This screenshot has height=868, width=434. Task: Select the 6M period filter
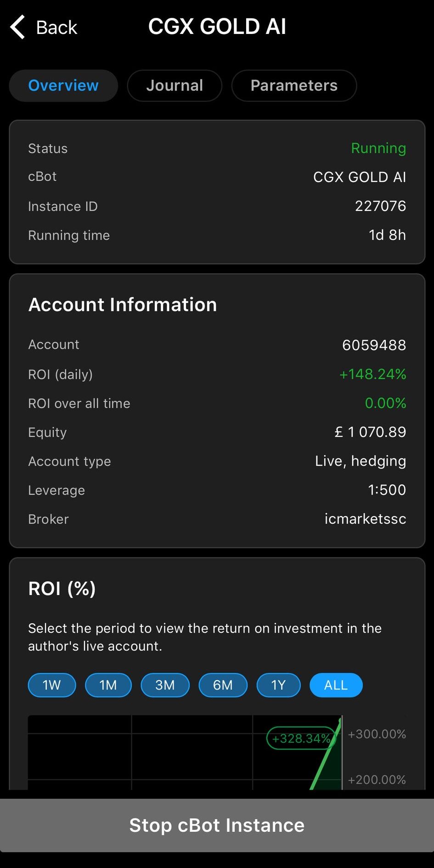coord(223,685)
